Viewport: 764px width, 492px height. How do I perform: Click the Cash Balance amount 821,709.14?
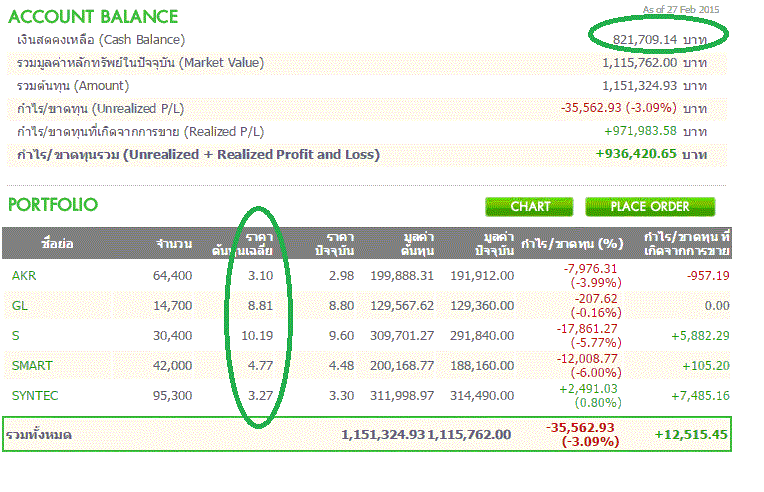point(631,39)
